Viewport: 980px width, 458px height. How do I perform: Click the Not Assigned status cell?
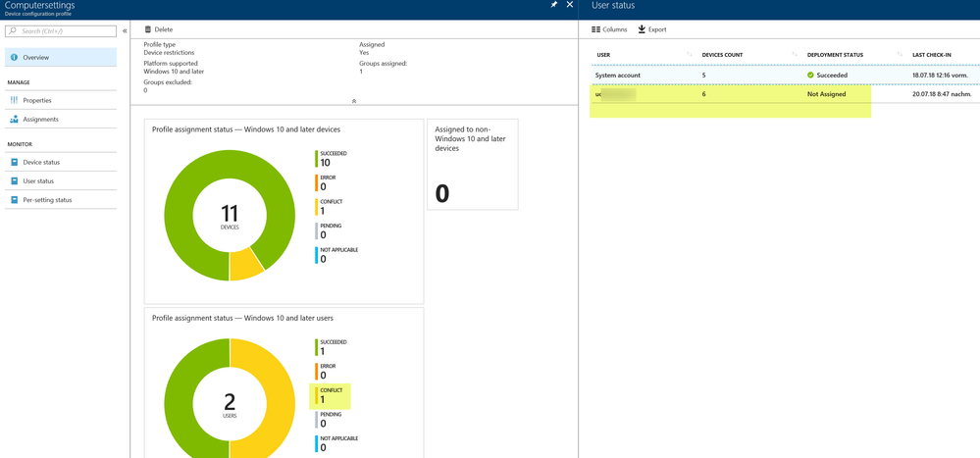tap(826, 94)
